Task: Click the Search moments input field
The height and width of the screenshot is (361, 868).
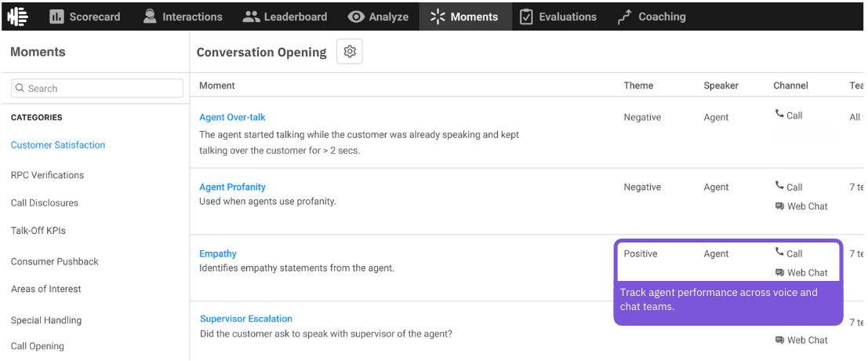Action: point(97,89)
